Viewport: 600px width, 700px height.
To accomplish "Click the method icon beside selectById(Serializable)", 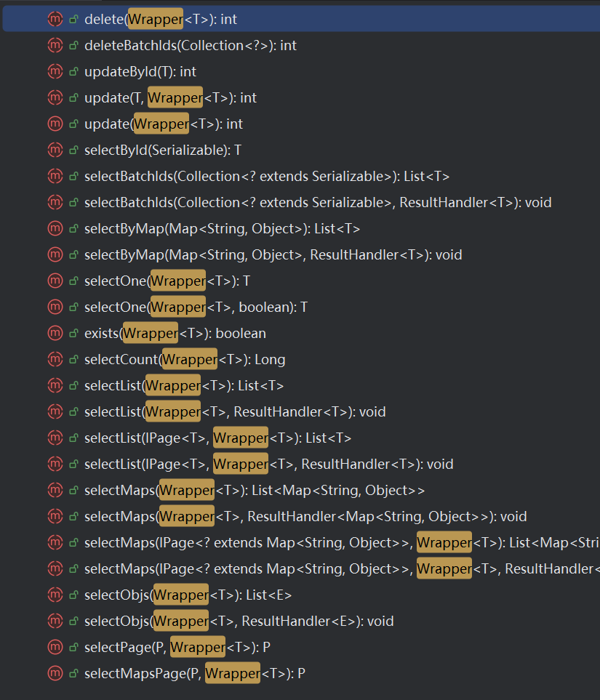I will click(55, 150).
